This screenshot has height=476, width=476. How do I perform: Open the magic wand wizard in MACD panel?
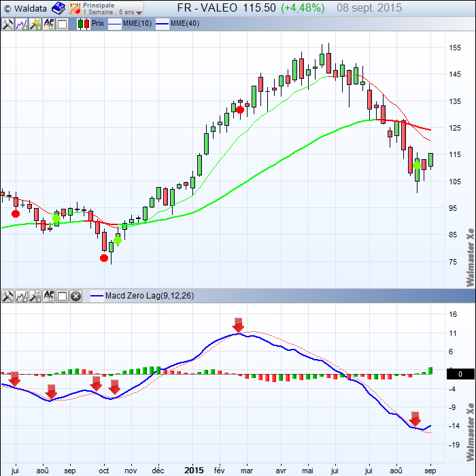(35, 296)
